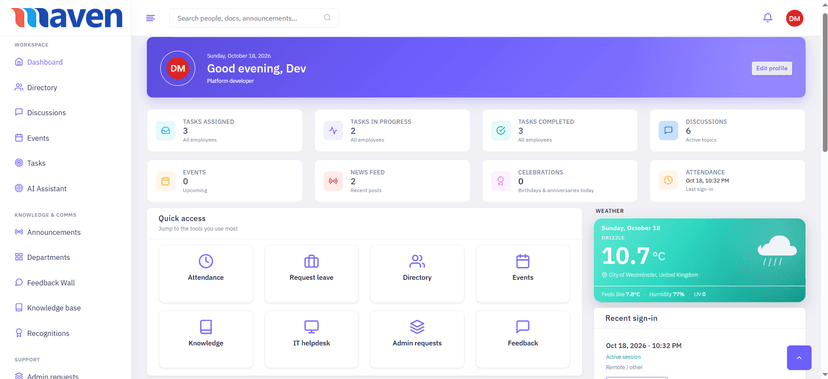Click the Knowledge base book icon in sidebar
828x379 pixels.
[19, 308]
